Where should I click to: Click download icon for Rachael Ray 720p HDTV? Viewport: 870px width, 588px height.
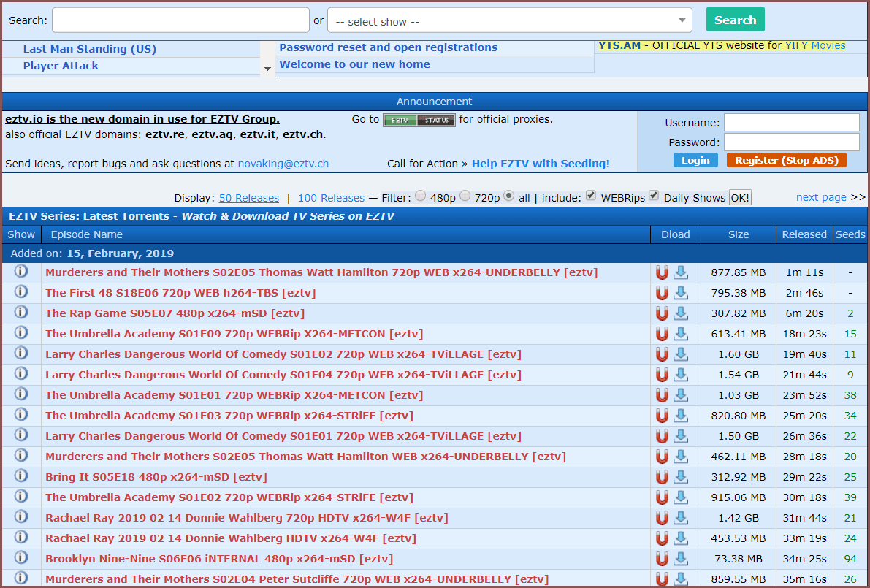coord(681,518)
